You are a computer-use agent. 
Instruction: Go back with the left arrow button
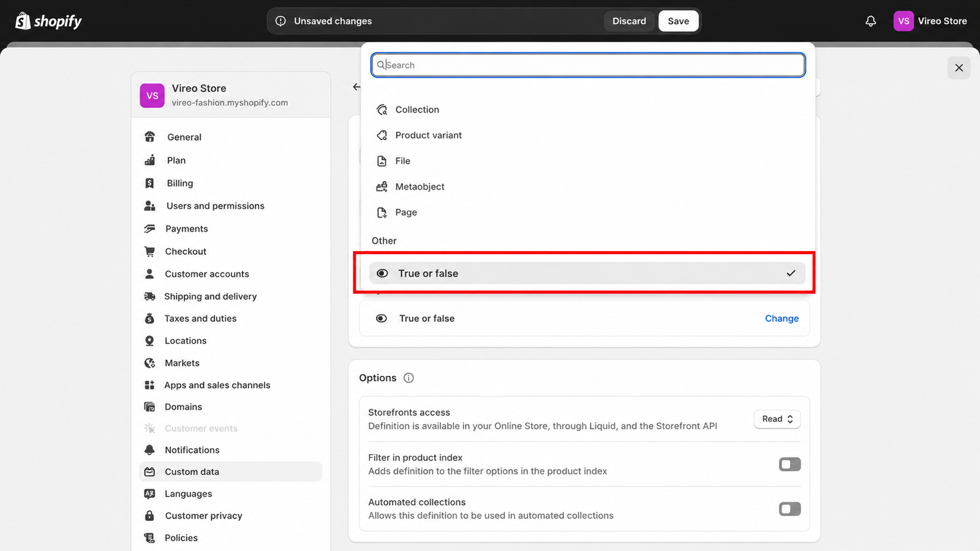click(356, 87)
